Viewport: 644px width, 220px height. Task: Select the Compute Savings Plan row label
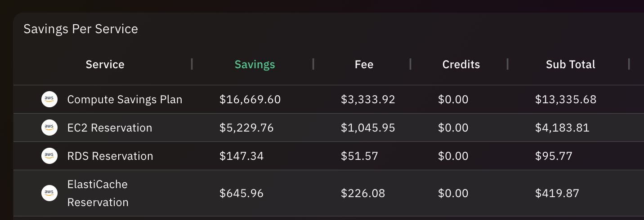[125, 99]
